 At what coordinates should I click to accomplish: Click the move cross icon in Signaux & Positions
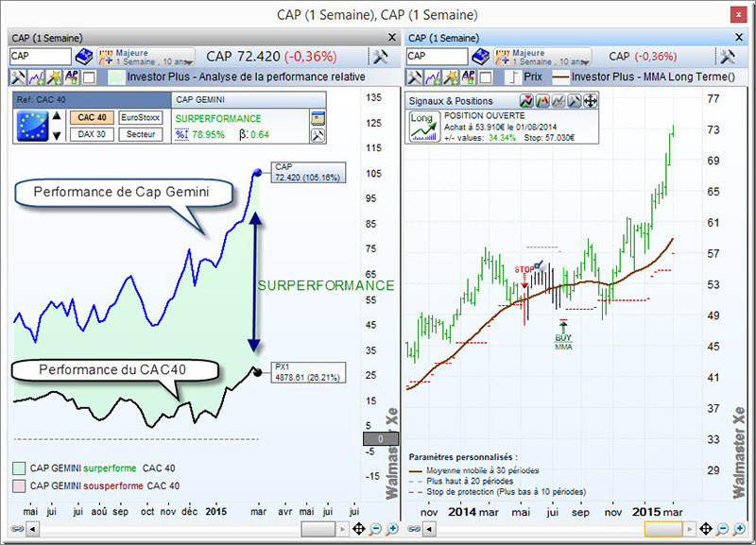[590, 101]
